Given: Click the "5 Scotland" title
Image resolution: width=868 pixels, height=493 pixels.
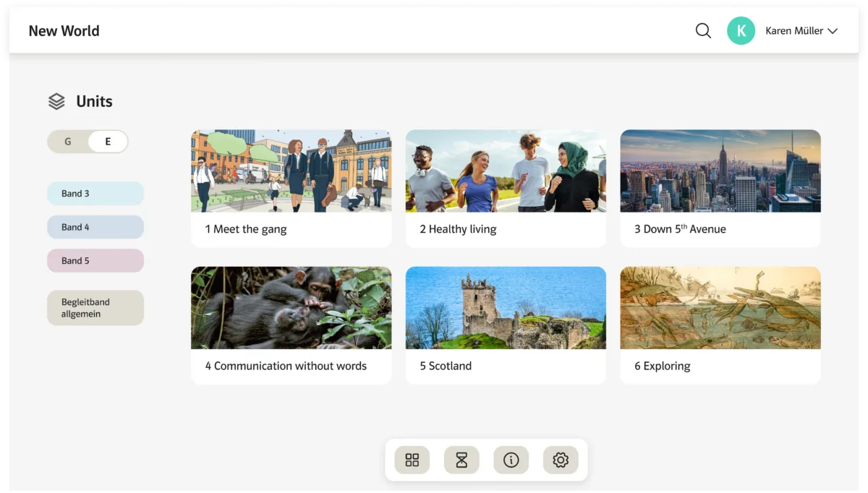Looking at the screenshot, I should pyautogui.click(x=446, y=366).
